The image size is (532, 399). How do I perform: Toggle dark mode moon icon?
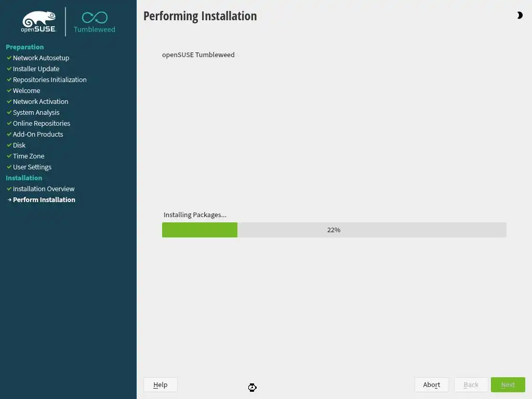pyautogui.click(x=520, y=15)
